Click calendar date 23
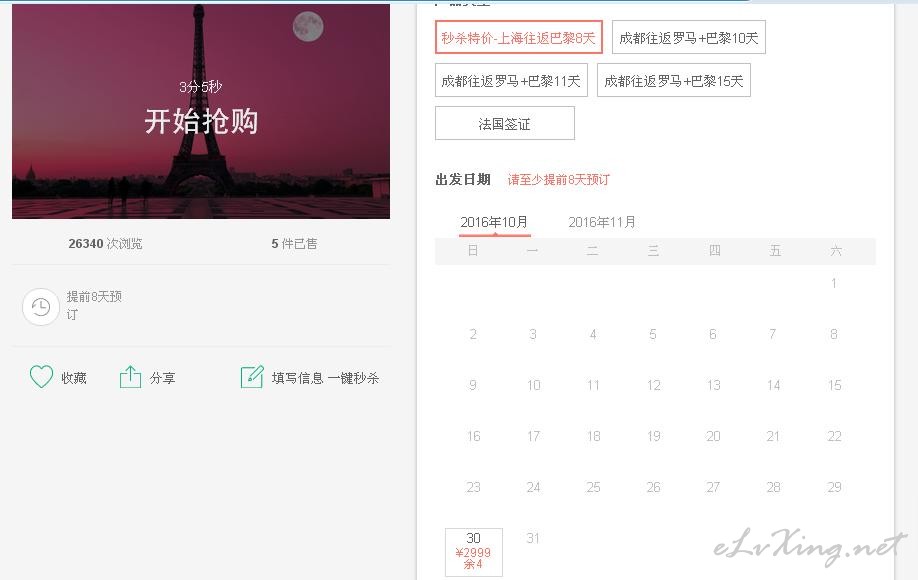Screen dimensions: 918x580 coord(474,487)
